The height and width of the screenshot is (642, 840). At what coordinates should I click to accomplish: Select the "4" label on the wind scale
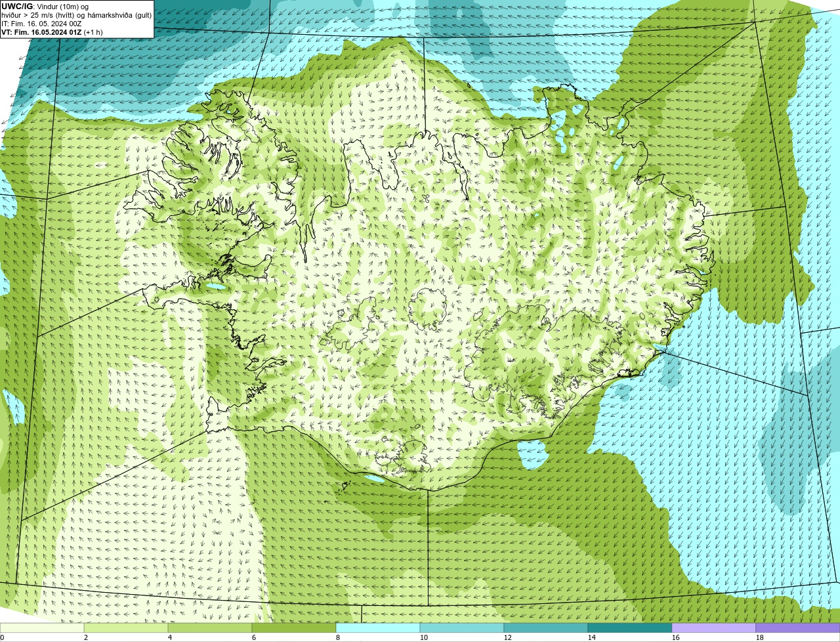(x=170, y=637)
